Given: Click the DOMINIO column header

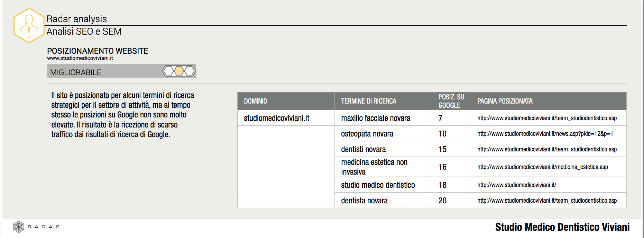Looking at the screenshot, I should pos(256,101).
